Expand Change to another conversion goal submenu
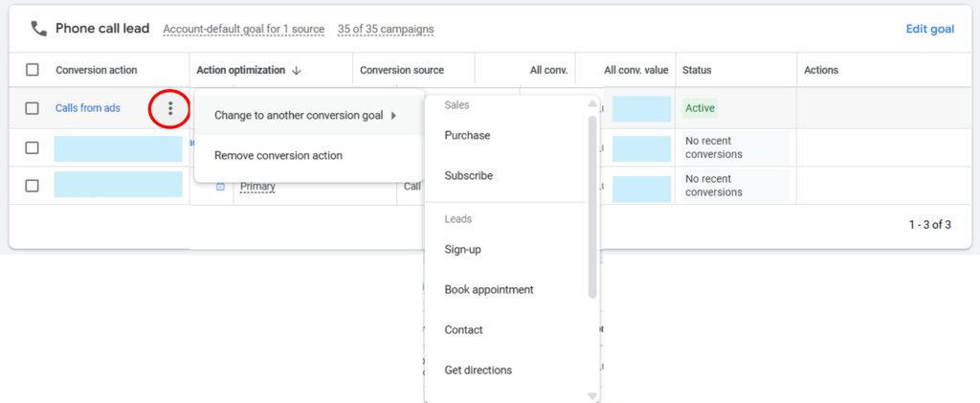The width and height of the screenshot is (980, 403). tap(309, 115)
